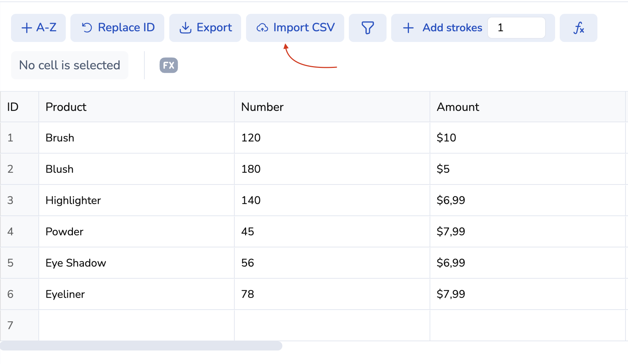Screen dimensions: 628x364
Task: Click the No cell is selected indicator
Action: click(70, 65)
